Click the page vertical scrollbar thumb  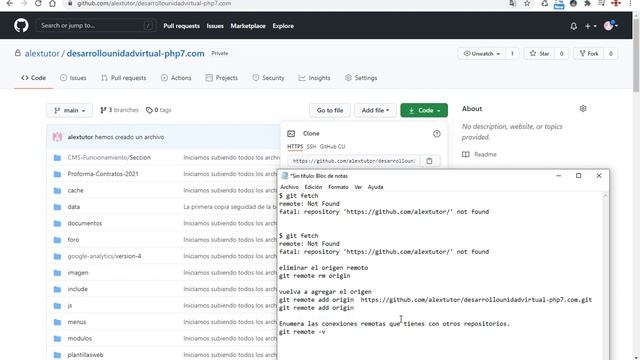coord(636,53)
